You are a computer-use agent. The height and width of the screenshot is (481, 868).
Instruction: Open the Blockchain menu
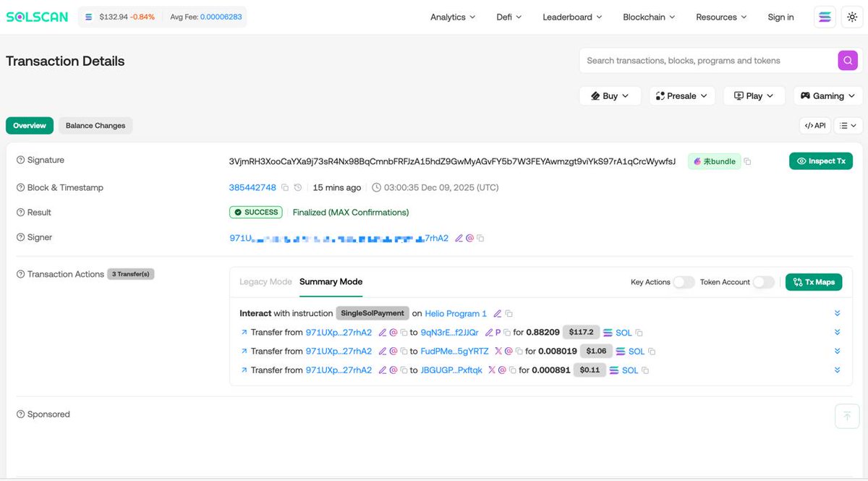coord(649,17)
